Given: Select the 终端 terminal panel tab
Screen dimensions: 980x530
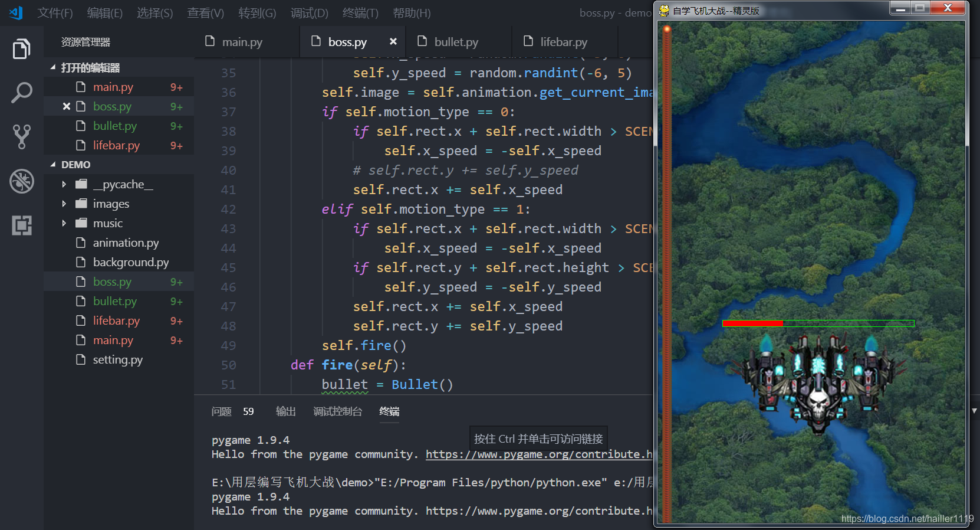Looking at the screenshot, I should point(389,411).
